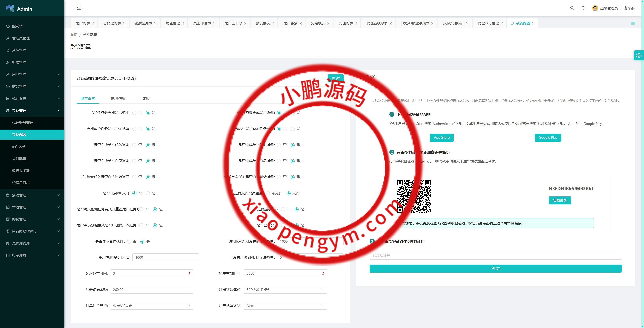The height and width of the screenshot is (328, 644).
Task: Click the 谷歌验证码 input field
Action: [495, 256]
